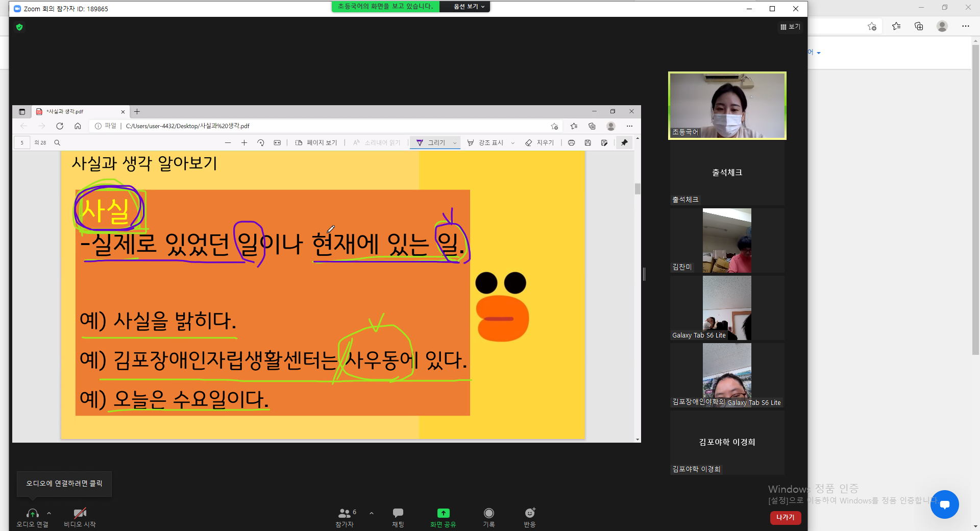Image resolution: width=980 pixels, height=531 pixels.
Task: Click the Record icon
Action: 489,513
